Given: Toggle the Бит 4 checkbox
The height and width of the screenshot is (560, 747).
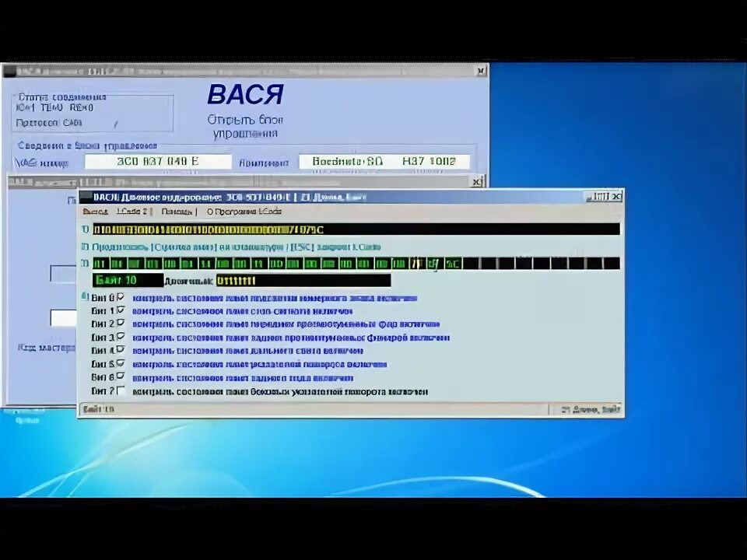Looking at the screenshot, I should click(x=121, y=349).
